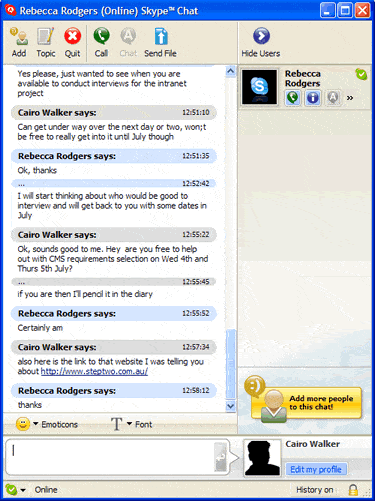Open the Emoticons picker smiley
Viewport: 375px width, 501px height.
pos(23,424)
